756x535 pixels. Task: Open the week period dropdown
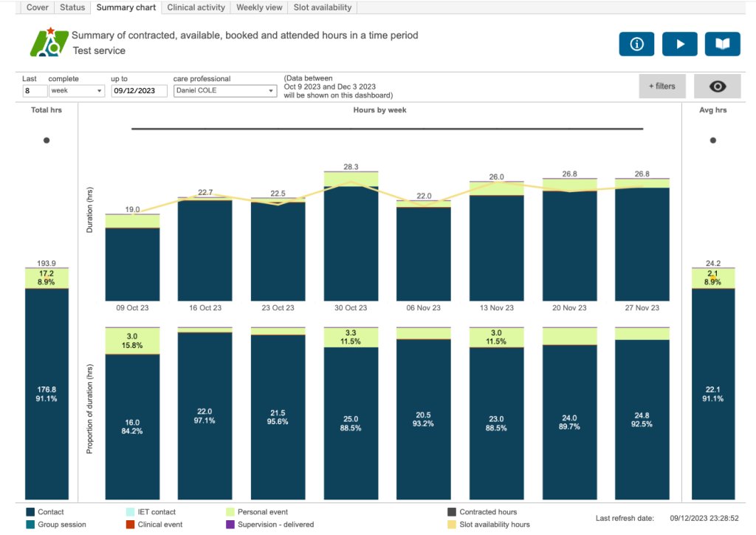tap(77, 91)
